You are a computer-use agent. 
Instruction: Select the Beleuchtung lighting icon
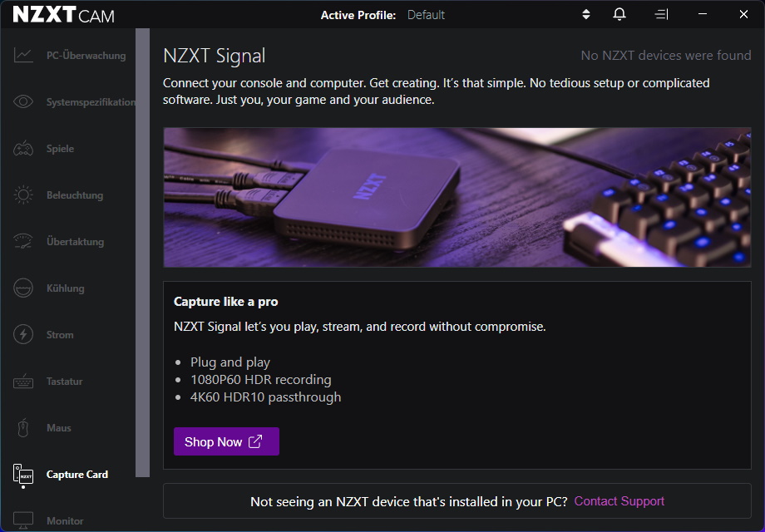click(x=25, y=195)
